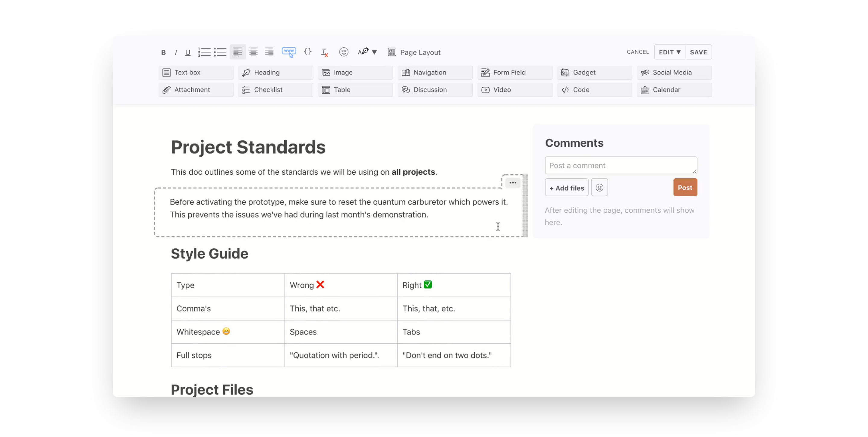This screenshot has width=868, height=437.
Task: Insert a www hyperlink
Action: click(289, 52)
